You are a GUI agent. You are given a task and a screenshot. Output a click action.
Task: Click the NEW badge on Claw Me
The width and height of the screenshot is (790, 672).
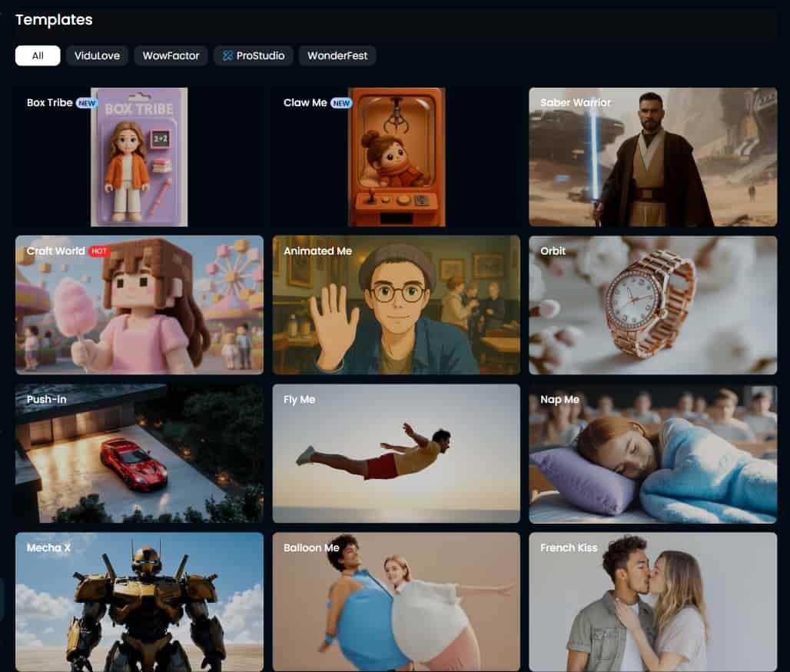(341, 103)
